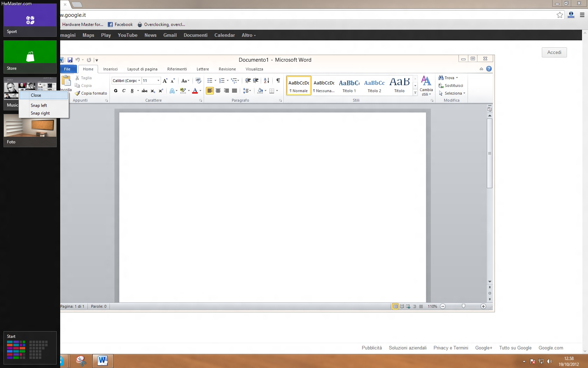Image resolution: width=588 pixels, height=368 pixels.
Task: Open the line spacing dropdown
Action: point(247,91)
